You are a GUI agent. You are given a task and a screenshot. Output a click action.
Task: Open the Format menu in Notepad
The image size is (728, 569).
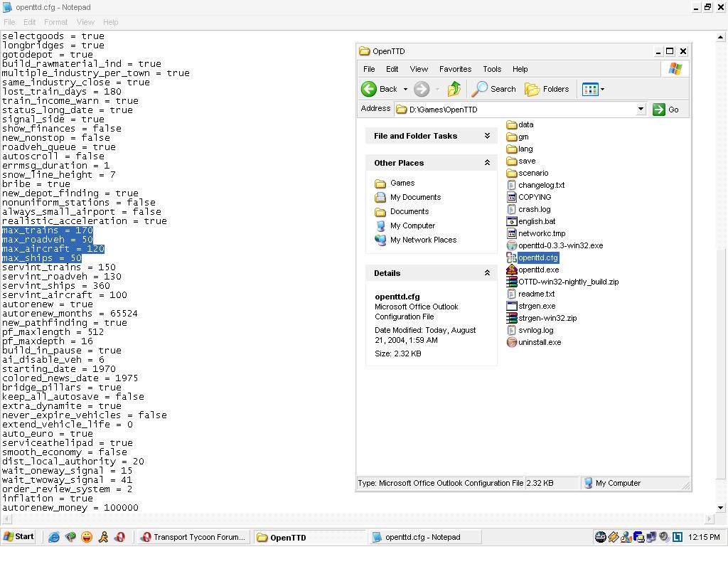coord(55,22)
